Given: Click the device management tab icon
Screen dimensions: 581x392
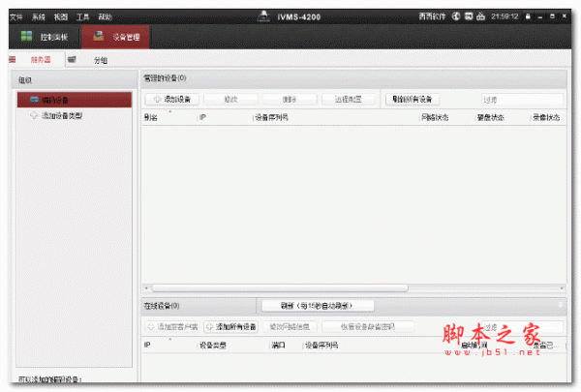Looking at the screenshot, I should [x=98, y=36].
